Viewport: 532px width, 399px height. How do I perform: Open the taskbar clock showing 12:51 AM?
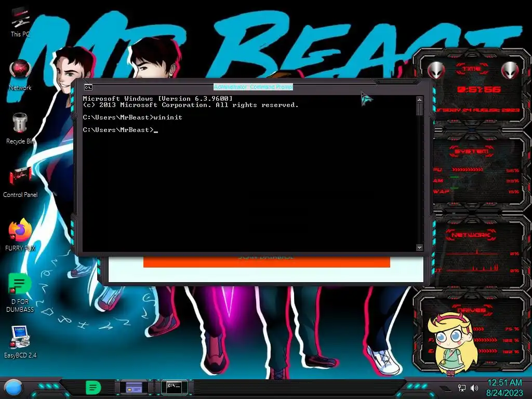click(504, 388)
